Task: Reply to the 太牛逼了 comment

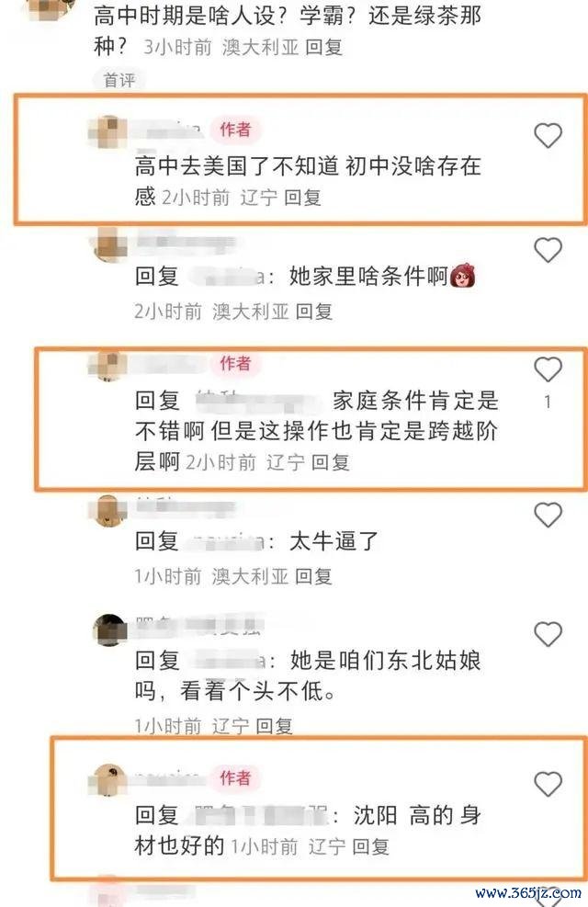Action: pyautogui.click(x=313, y=576)
